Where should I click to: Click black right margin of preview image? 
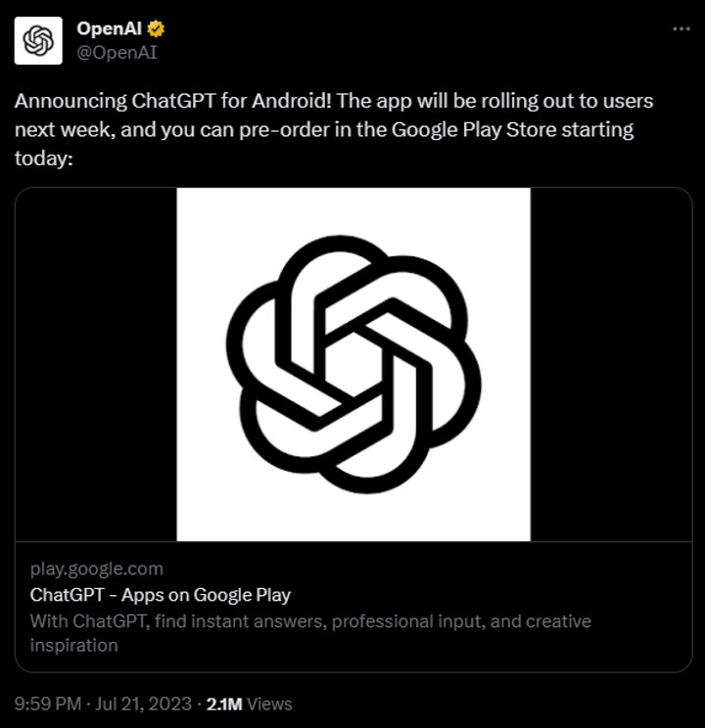(x=611, y=364)
